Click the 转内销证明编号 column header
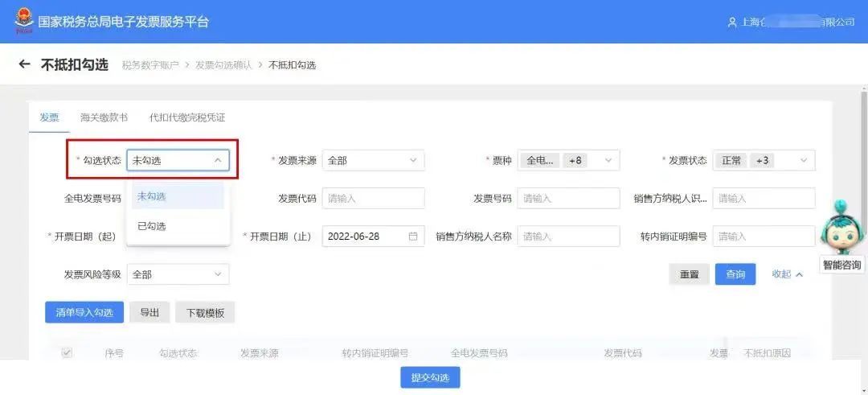The image size is (868, 395). (375, 353)
